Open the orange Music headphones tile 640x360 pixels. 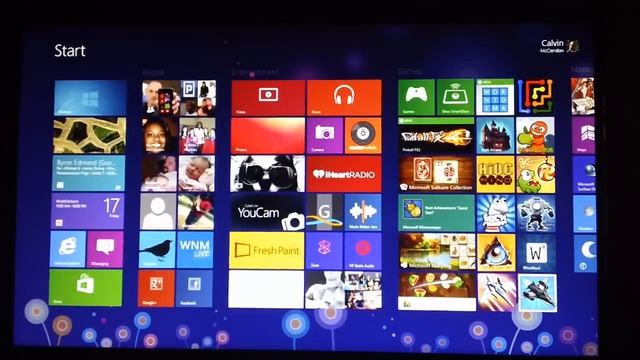[344, 98]
